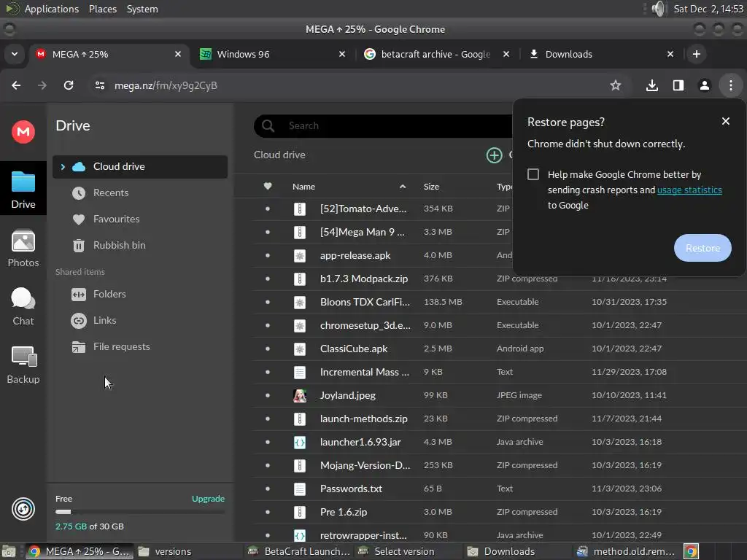Switch to the Downloads tab
The height and width of the screenshot is (560, 747).
pos(601,54)
